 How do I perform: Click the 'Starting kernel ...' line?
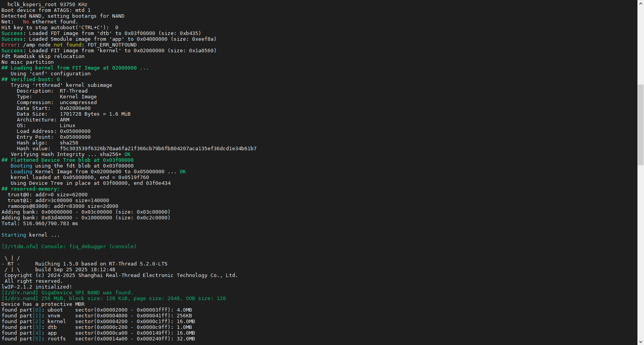point(30,235)
